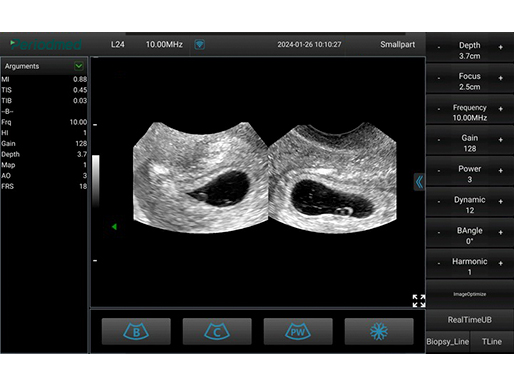This screenshot has width=514, height=386.
Task: Expand image to fullscreen with arrows icon
Action: pos(419,301)
